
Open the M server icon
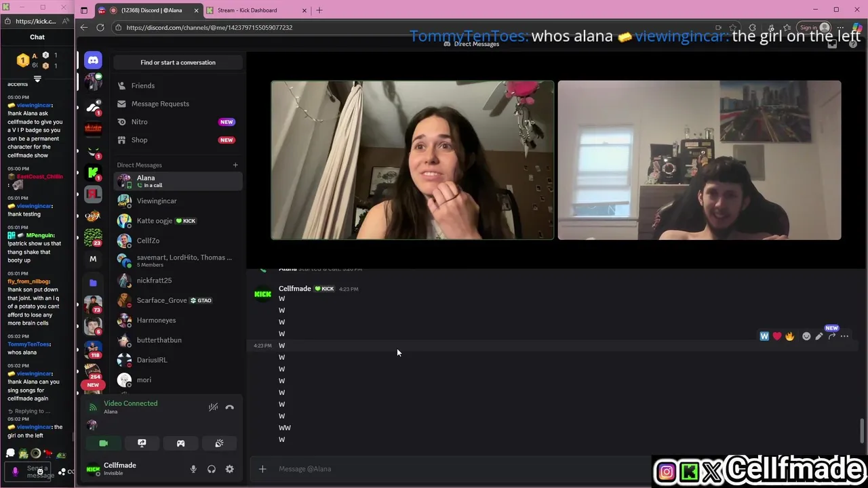point(93,259)
